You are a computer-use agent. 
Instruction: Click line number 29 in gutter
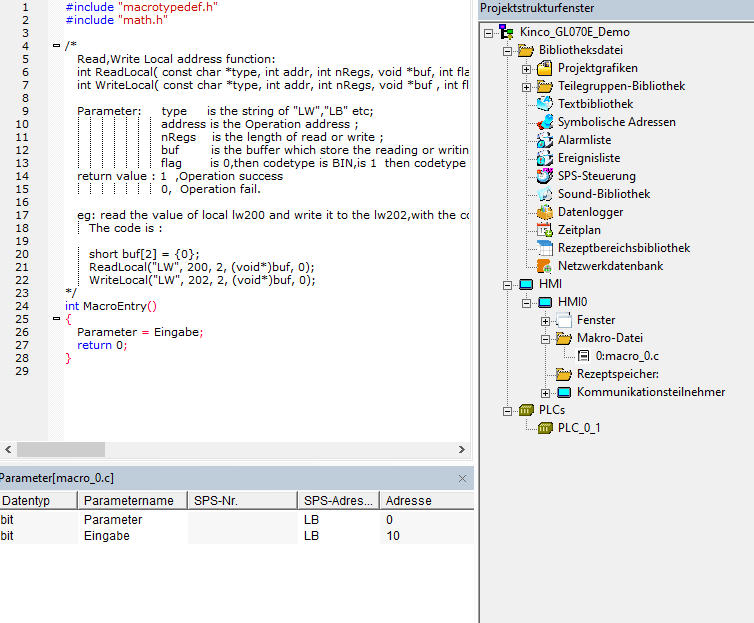[22, 371]
